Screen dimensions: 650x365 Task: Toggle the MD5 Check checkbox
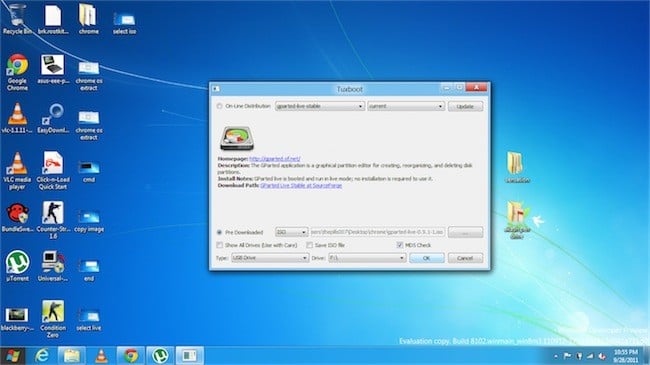pos(400,245)
